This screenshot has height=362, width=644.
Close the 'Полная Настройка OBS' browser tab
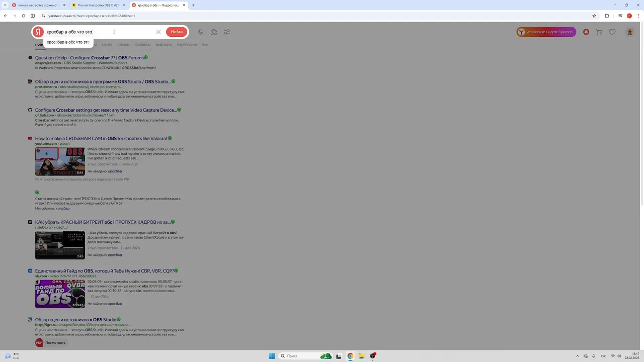[124, 5]
